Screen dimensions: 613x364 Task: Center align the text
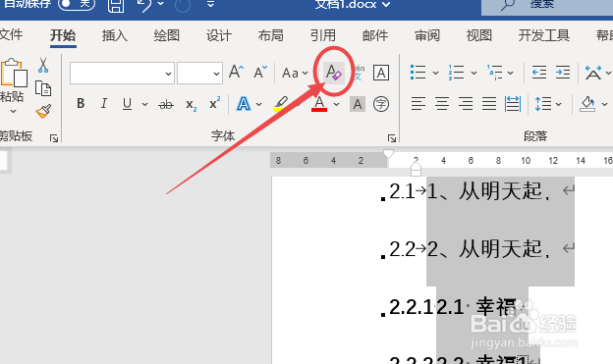442,104
